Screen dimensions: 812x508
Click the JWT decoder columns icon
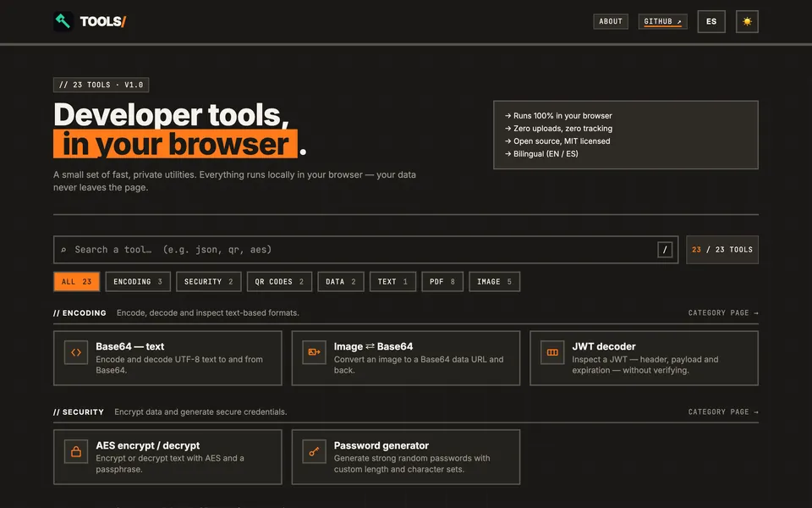click(552, 352)
